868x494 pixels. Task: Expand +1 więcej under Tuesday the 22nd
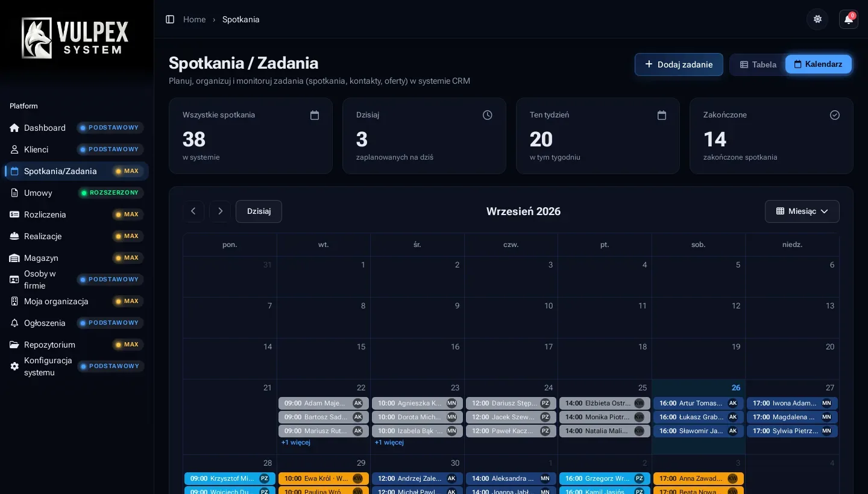(296, 442)
